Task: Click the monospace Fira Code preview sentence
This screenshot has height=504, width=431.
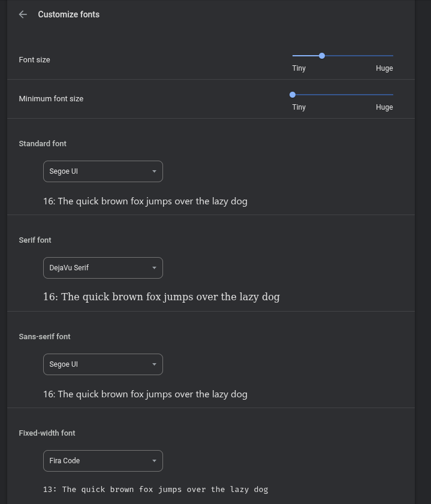Action: 155,490
